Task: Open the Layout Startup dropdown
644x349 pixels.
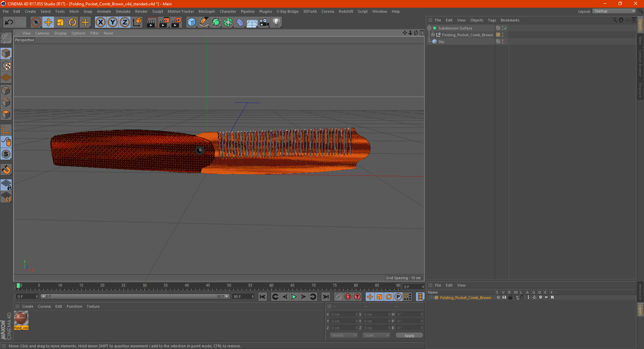Action: 614,11
